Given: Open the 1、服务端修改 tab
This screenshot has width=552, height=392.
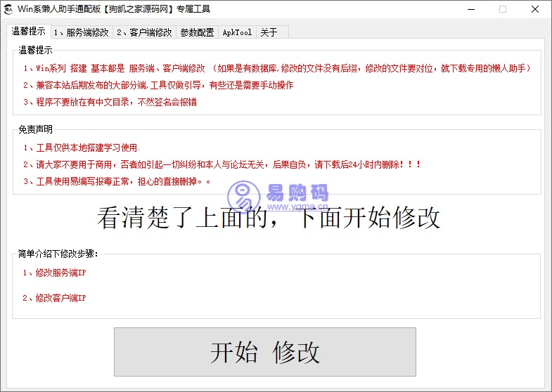Looking at the screenshot, I should pyautogui.click(x=82, y=32).
